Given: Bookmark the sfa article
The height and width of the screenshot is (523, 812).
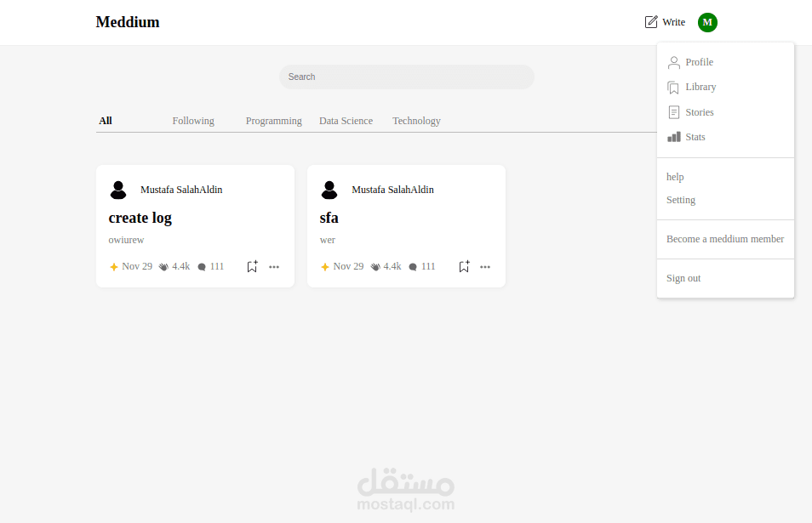Looking at the screenshot, I should pos(463,266).
